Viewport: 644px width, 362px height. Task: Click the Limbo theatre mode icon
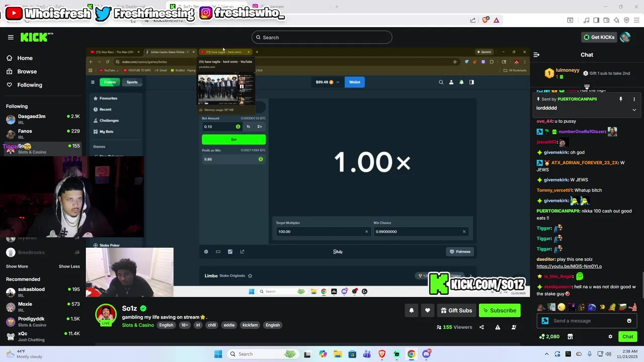(218, 251)
